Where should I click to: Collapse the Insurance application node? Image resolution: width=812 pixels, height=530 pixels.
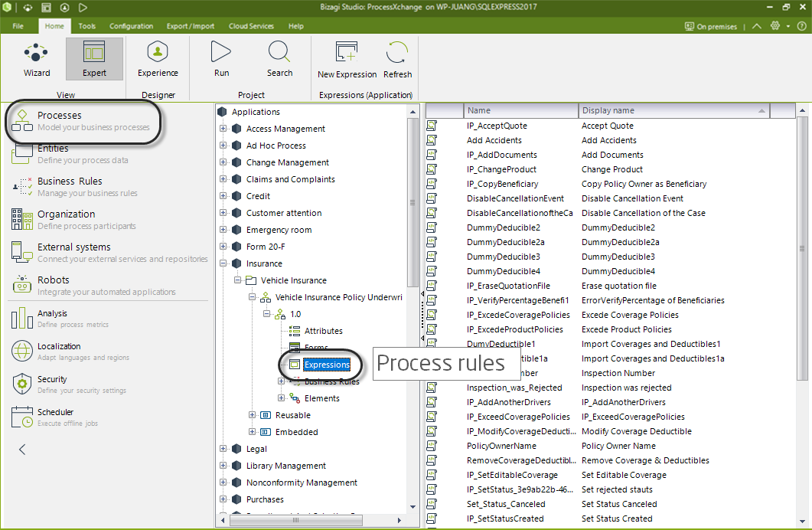tap(223, 263)
